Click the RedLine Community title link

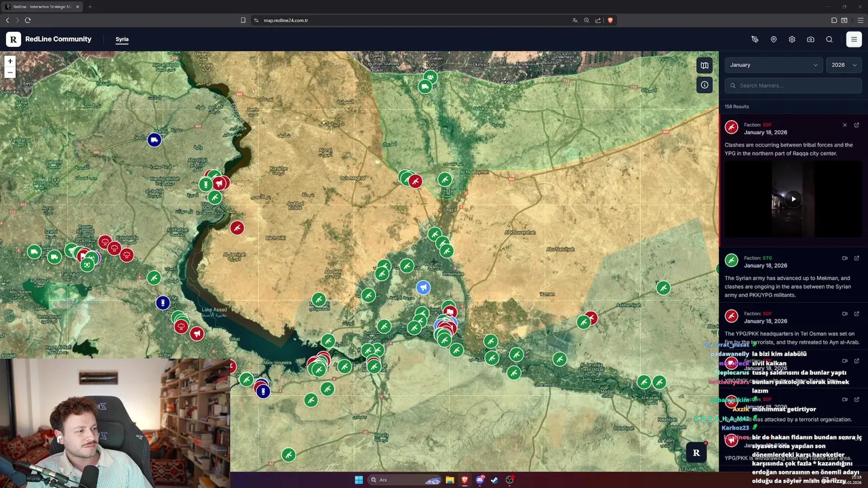[x=58, y=39]
